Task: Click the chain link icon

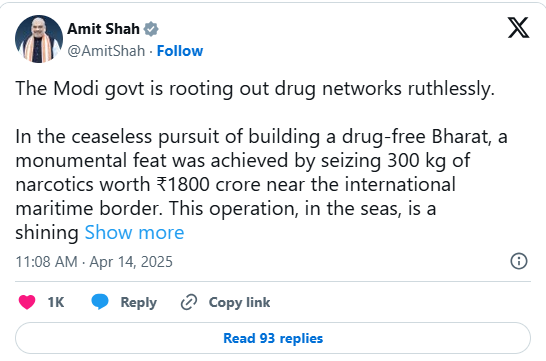Action: [189, 302]
